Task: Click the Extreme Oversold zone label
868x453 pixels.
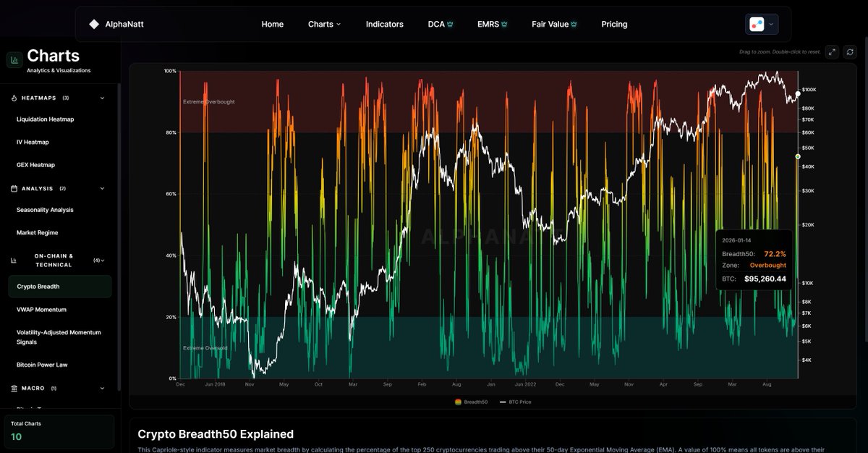Action: pyautogui.click(x=205, y=348)
